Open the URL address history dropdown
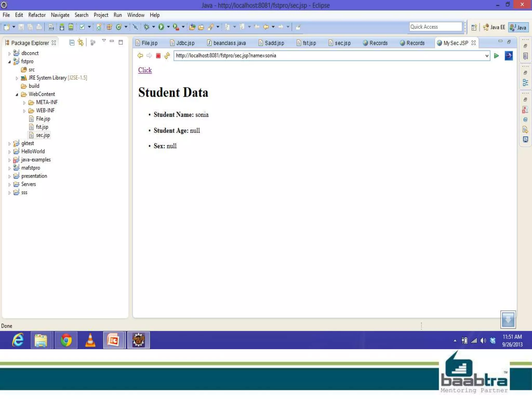The image size is (532, 399). click(487, 56)
